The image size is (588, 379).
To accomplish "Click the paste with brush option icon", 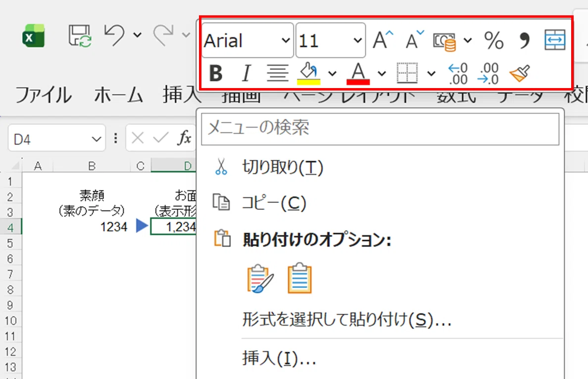I will (x=260, y=279).
